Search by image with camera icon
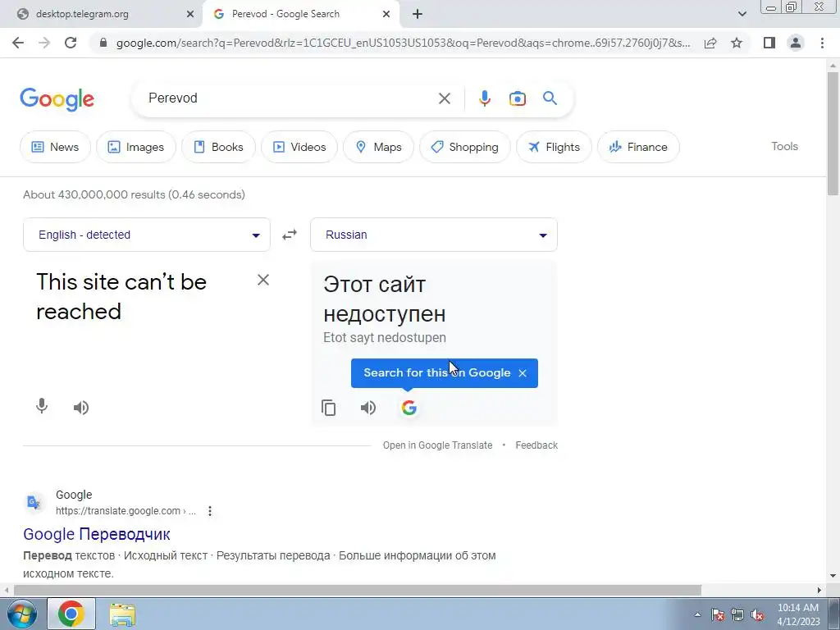Image resolution: width=840 pixels, height=630 pixels. point(517,98)
